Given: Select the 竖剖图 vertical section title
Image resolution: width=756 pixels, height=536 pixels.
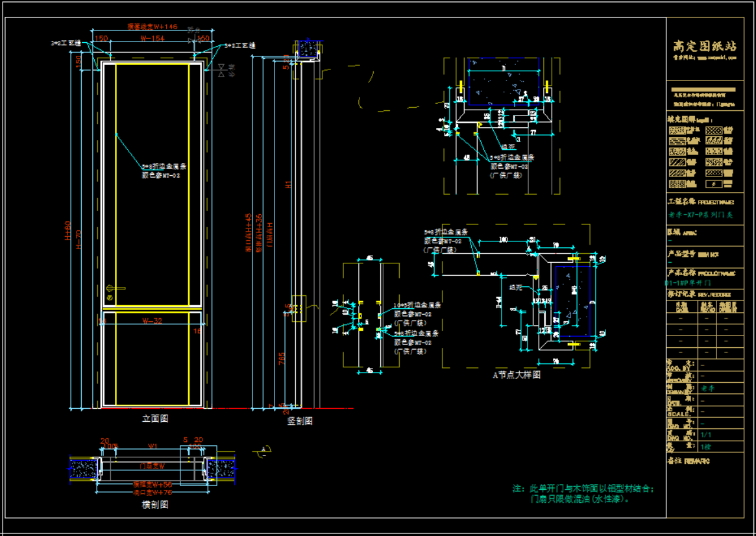Looking at the screenshot, I should click(x=300, y=421).
